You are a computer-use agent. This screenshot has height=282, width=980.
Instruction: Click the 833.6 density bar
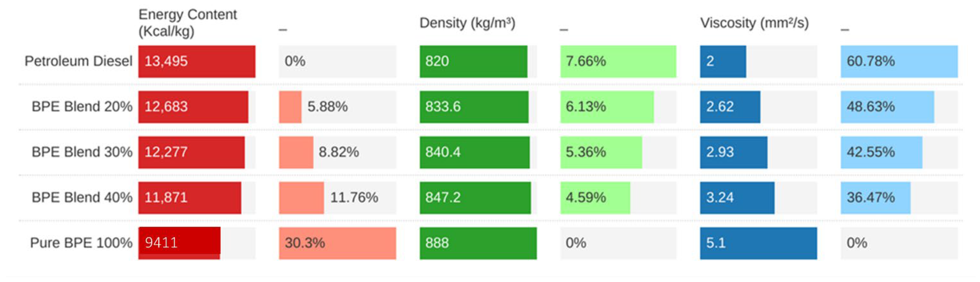[x=474, y=107]
